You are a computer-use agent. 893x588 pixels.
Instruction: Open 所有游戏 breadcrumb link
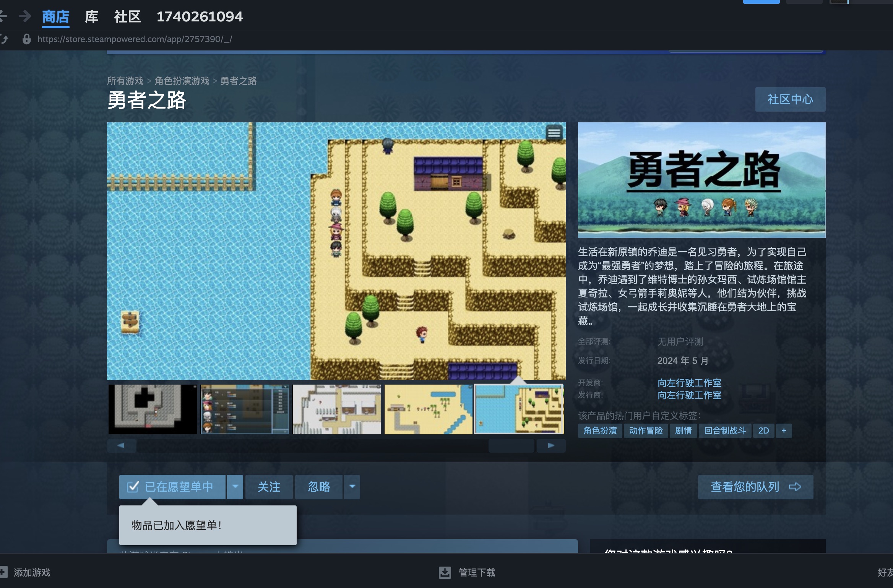(x=125, y=81)
